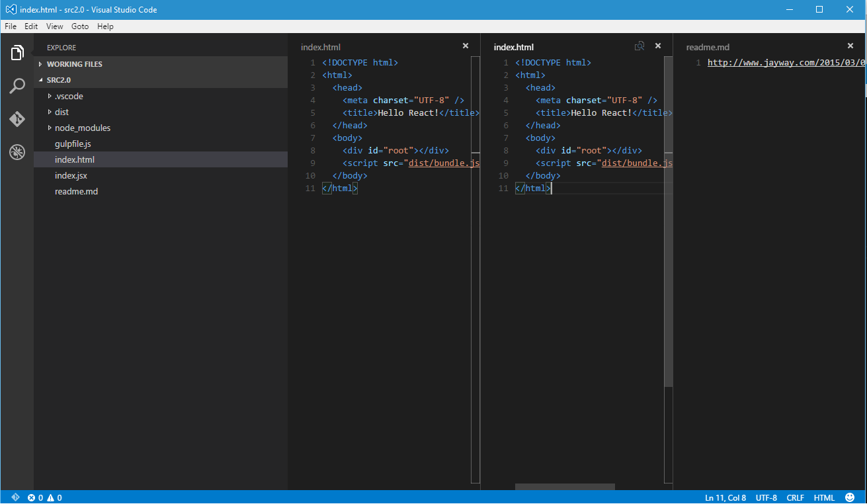Click "Hello React!" title text in the first editor
Viewport: 867px width, 504px height.
point(408,113)
